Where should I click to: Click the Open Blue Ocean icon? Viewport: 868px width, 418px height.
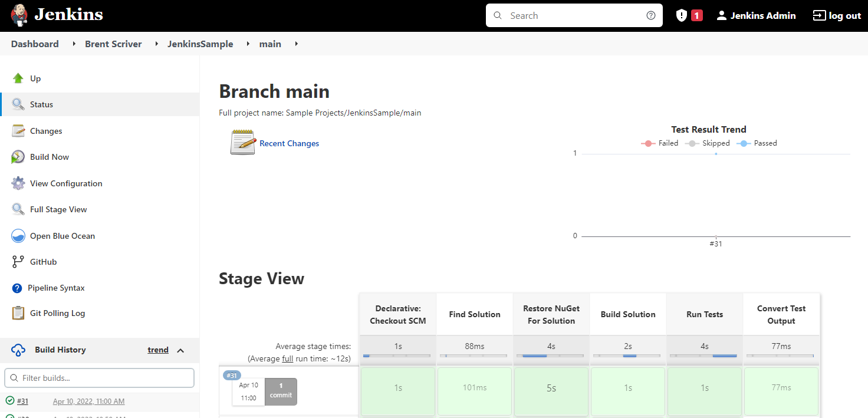point(18,236)
